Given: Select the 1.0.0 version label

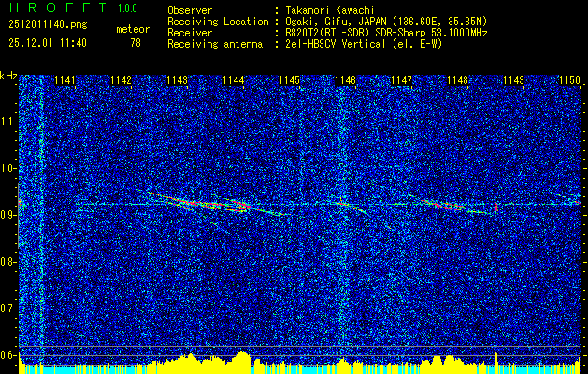Looking at the screenshot, I should [x=127, y=8].
